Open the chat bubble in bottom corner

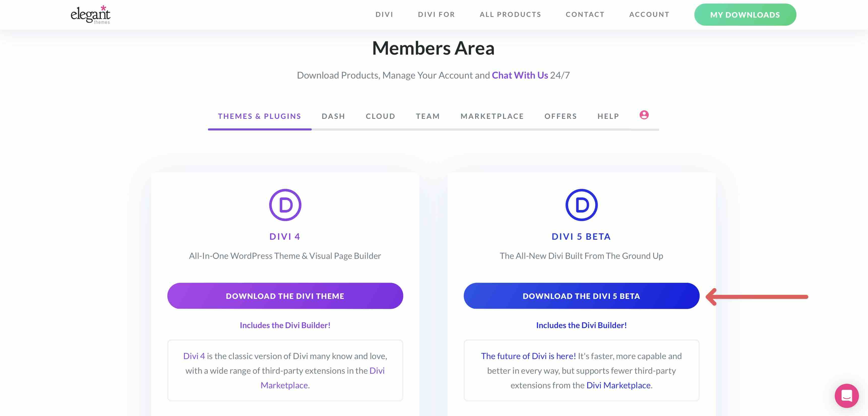847,396
